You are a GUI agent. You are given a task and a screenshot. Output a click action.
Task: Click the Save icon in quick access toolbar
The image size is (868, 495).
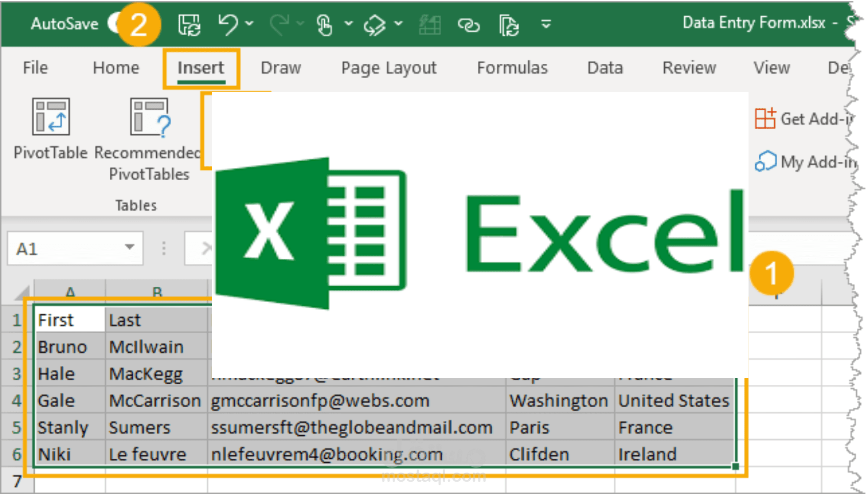189,24
